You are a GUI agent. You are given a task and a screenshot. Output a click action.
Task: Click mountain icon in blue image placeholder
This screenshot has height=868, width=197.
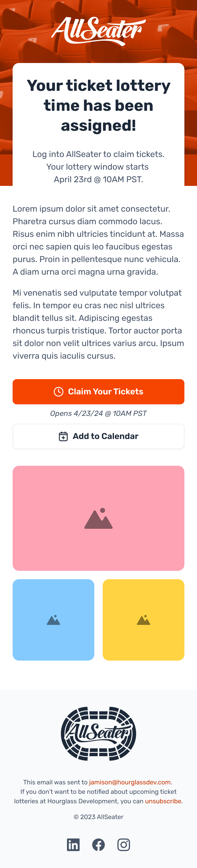click(x=54, y=620)
